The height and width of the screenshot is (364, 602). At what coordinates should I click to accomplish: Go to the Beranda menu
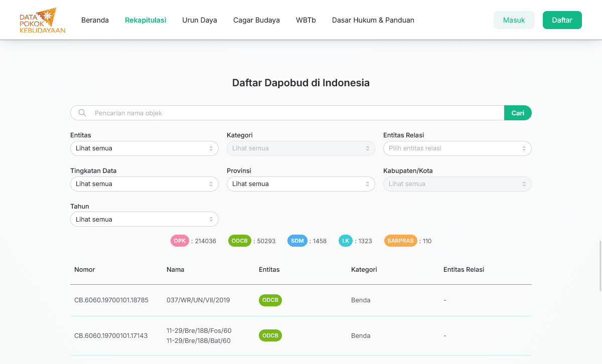pyautogui.click(x=95, y=21)
